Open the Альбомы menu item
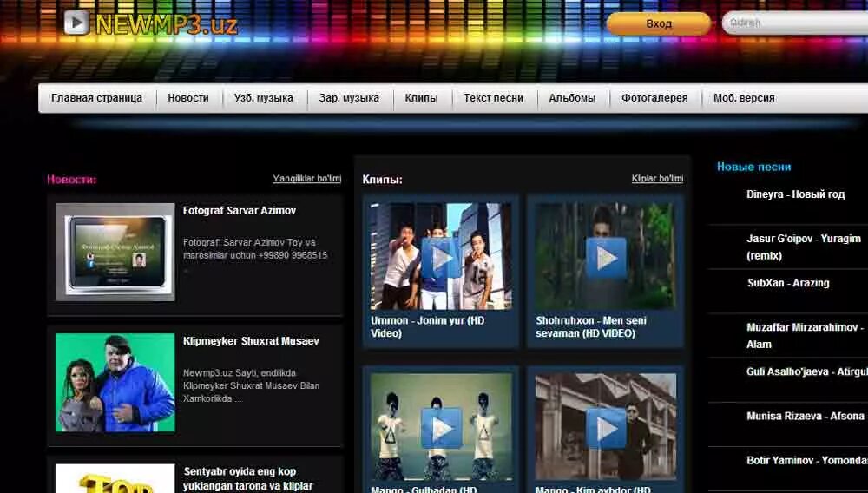 pyautogui.click(x=572, y=98)
